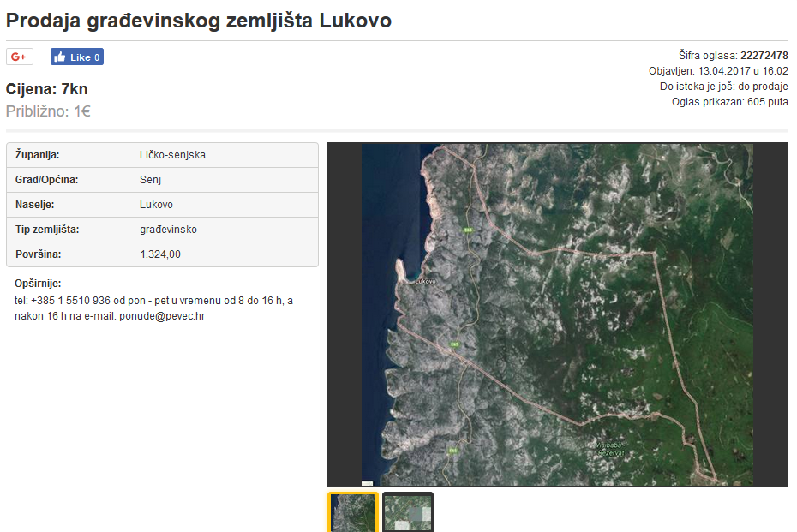The image size is (797, 532).
Task: Click the phone number +385 1 5510 936
Action: [70, 301]
